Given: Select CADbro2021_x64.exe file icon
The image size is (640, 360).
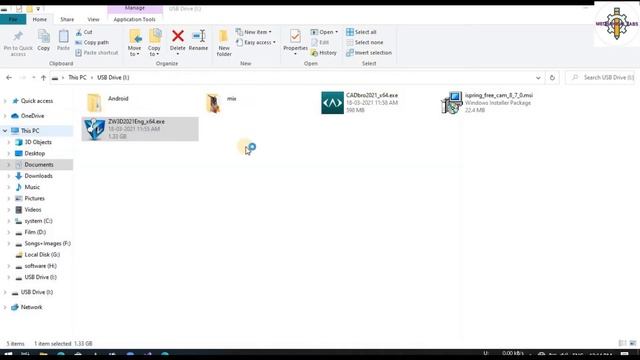Looking at the screenshot, I should (332, 102).
